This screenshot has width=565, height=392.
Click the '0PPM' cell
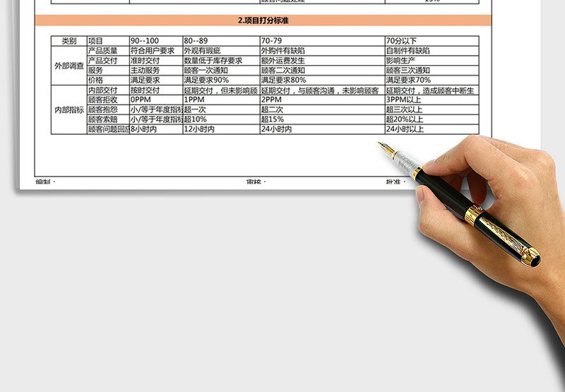tap(155, 100)
